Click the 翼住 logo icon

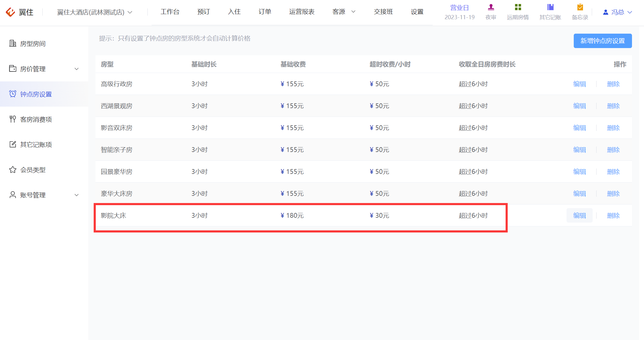pyautogui.click(x=11, y=12)
